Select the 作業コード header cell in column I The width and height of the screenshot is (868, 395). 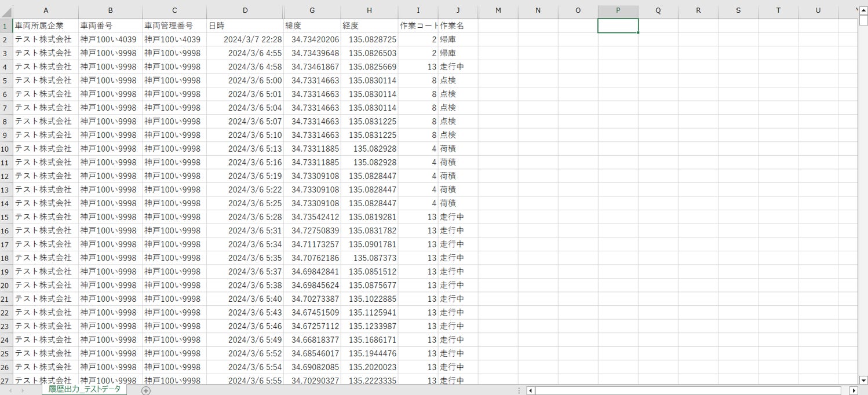tap(418, 25)
